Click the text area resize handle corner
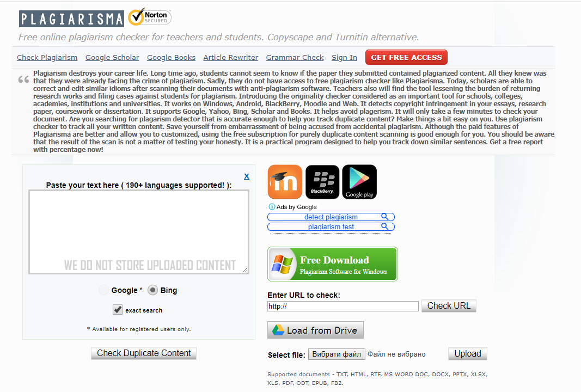Image resolution: width=581 pixels, height=392 pixels. point(245,270)
